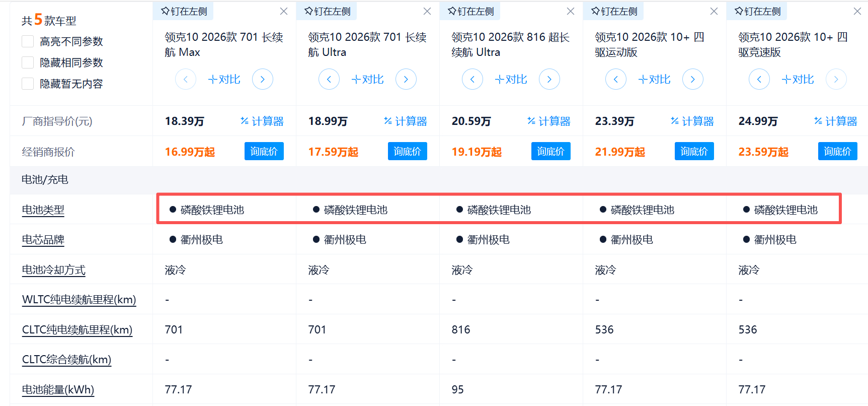Select the 领克10 2026款 10+ 四驱竞速版 title
The height and width of the screenshot is (406, 868).
793,44
